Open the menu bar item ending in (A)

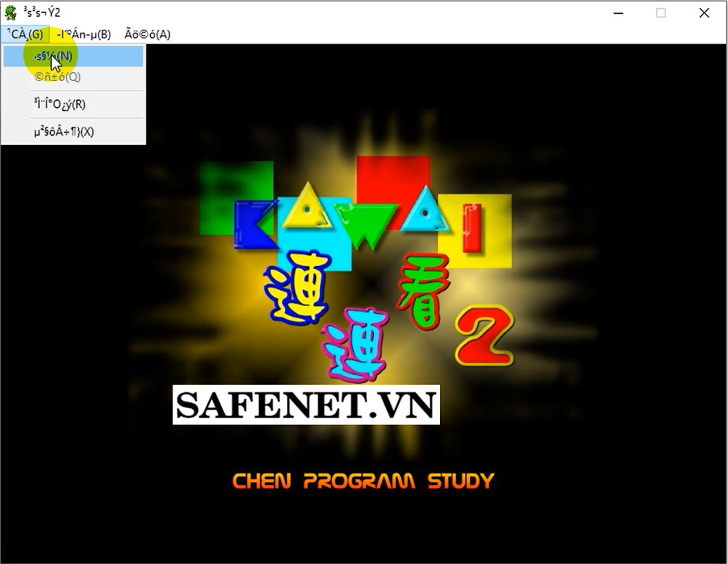click(x=148, y=34)
